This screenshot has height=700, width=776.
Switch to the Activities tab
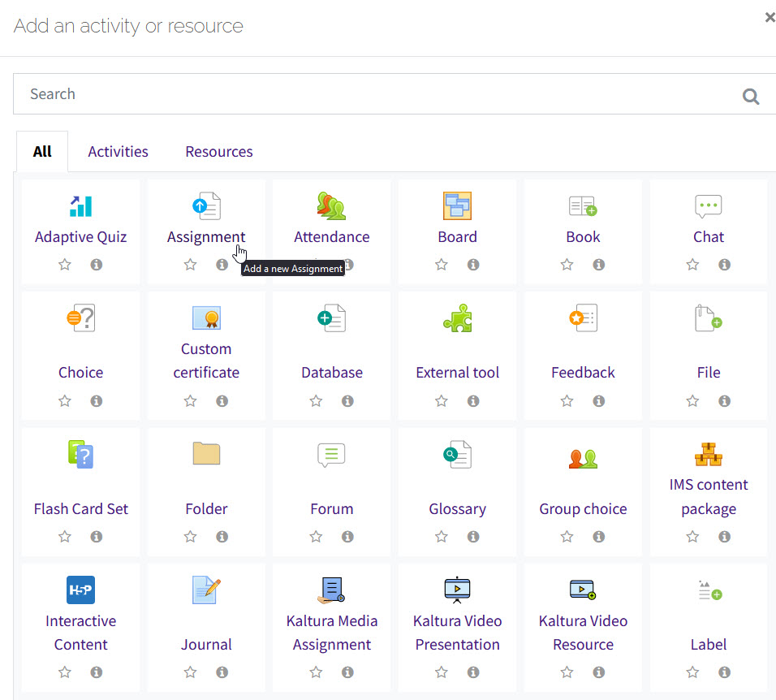pos(118,152)
